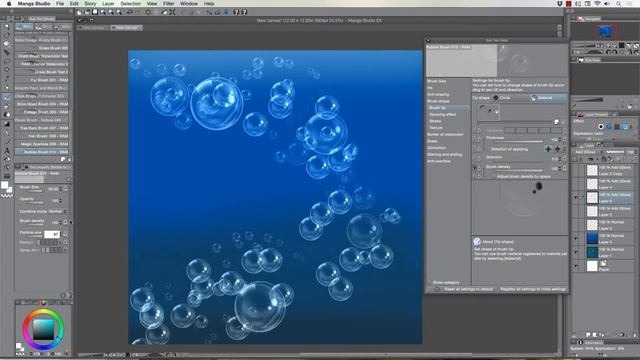640x360 pixels.
Task: Click the New document icon in command bar
Action: pos(79,12)
